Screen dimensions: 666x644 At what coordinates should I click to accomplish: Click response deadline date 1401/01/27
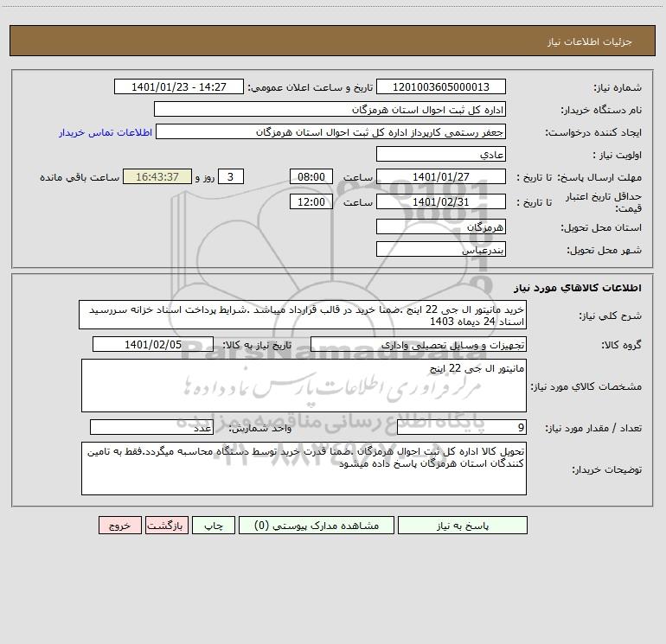(x=441, y=176)
